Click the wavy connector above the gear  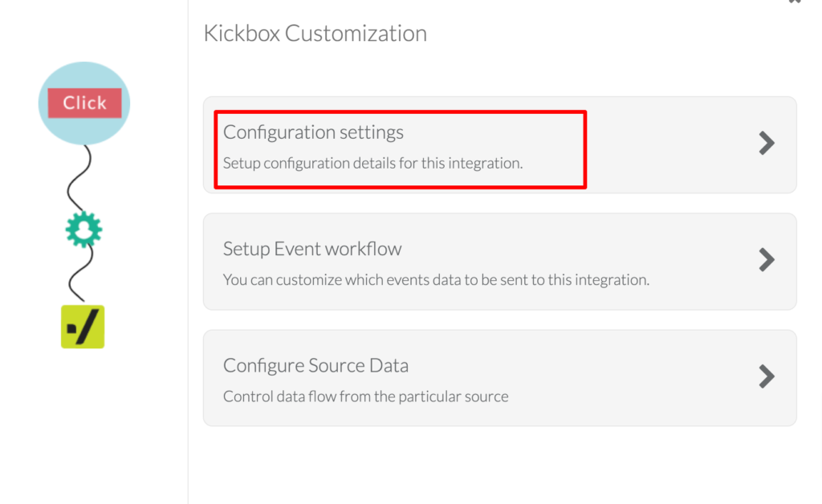click(78, 182)
